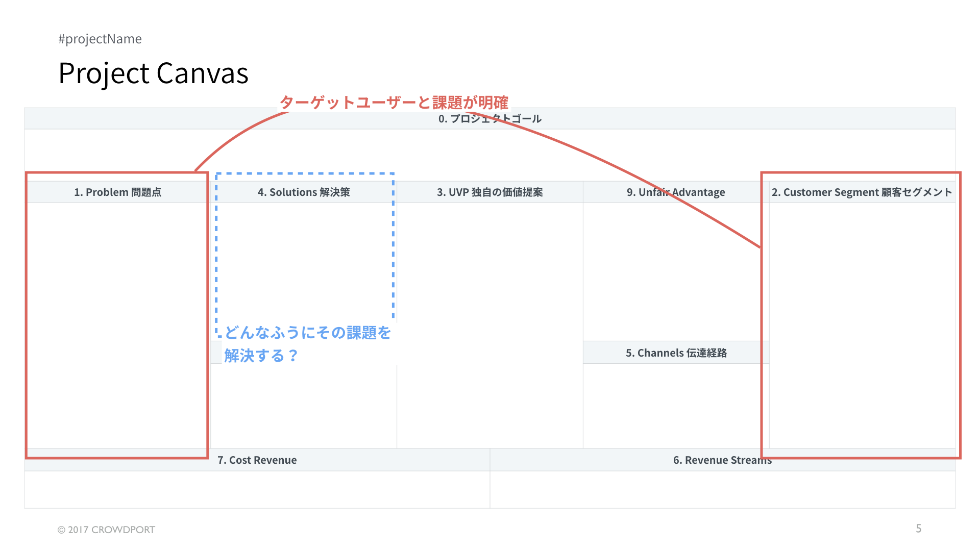This screenshot has width=980, height=551.
Task: Click the 4. Solutions 解決策 header
Action: pos(304,192)
